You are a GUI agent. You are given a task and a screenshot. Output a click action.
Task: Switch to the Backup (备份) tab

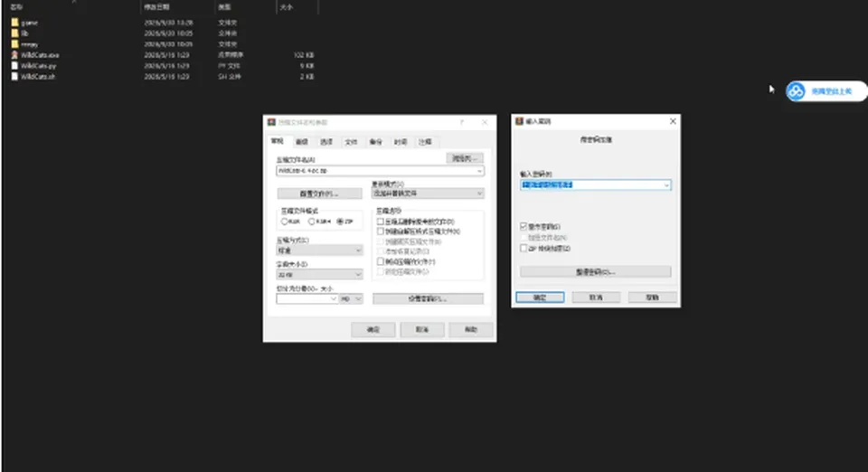[376, 142]
